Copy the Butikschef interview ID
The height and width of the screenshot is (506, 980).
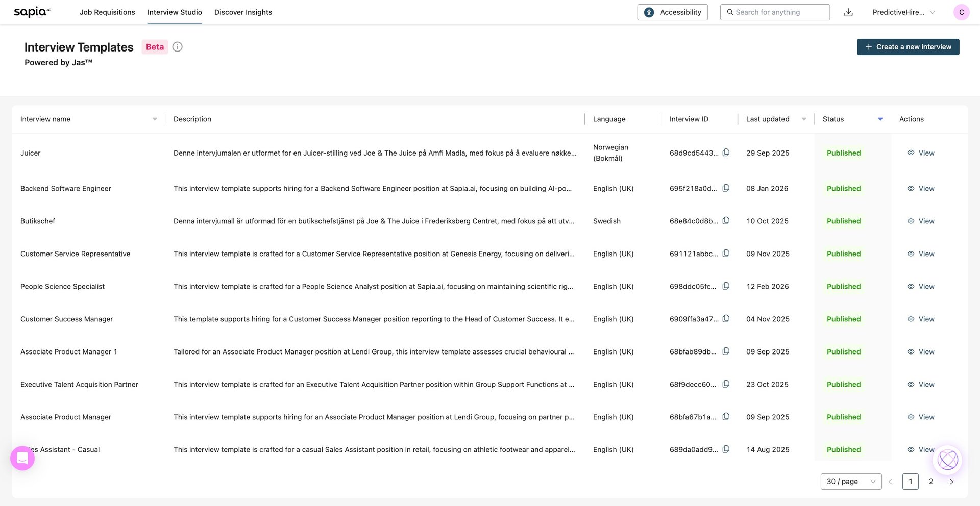coord(726,221)
